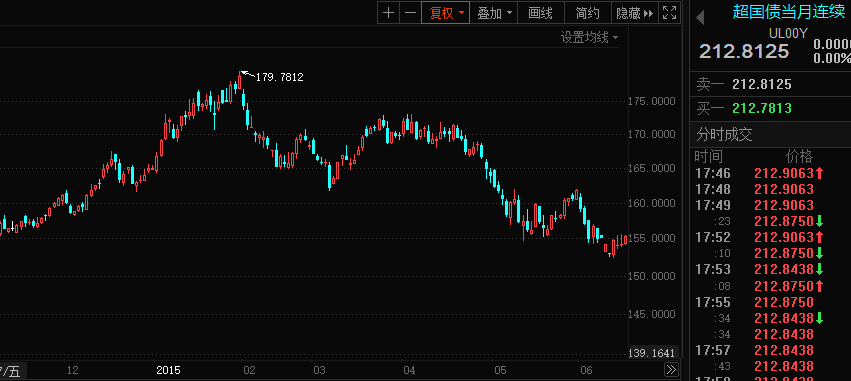Viewport: 851px width, 381px height.
Task: Click the 价格 column header
Action: point(799,157)
